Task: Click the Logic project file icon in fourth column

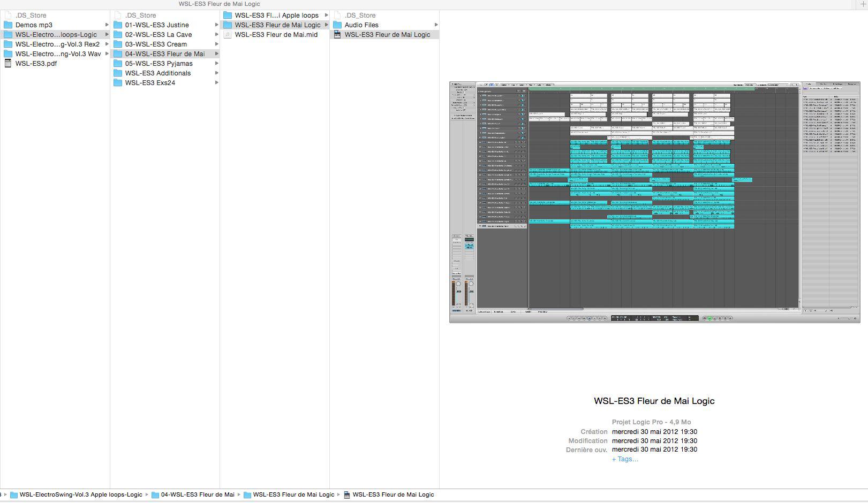Action: click(337, 35)
